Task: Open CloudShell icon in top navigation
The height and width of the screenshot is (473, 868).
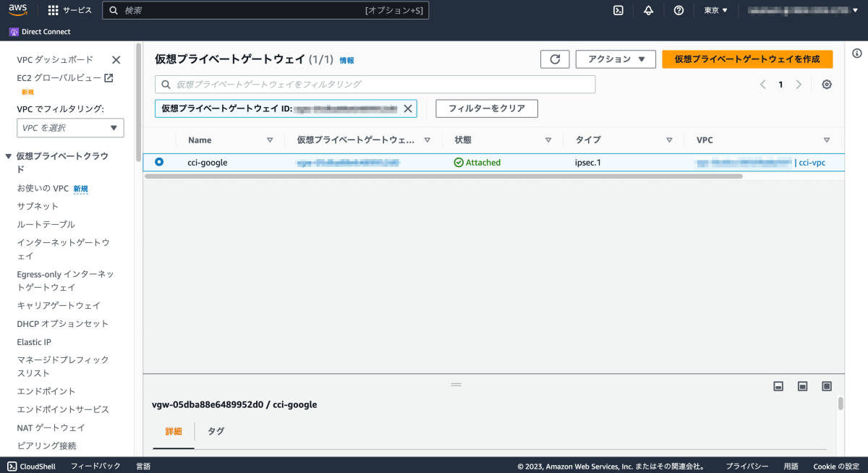Action: [618, 10]
